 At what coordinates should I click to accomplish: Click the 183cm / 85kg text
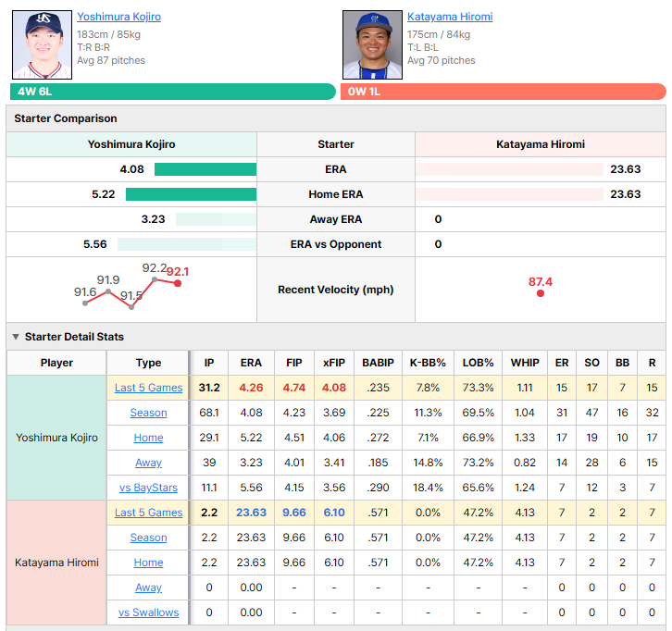pyautogui.click(x=108, y=34)
